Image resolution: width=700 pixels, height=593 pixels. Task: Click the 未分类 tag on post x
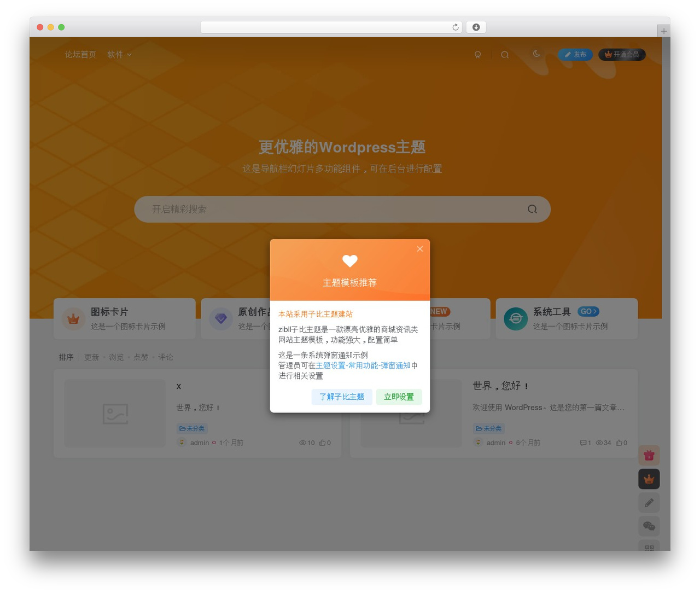(192, 428)
